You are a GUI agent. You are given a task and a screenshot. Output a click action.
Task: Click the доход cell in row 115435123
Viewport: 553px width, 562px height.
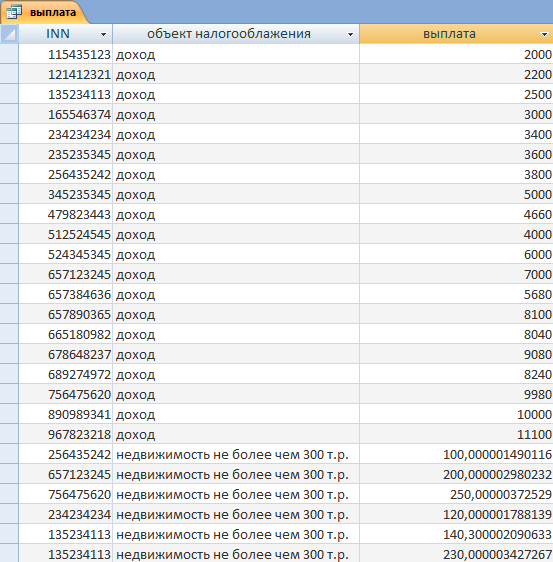pyautogui.click(x=236, y=54)
